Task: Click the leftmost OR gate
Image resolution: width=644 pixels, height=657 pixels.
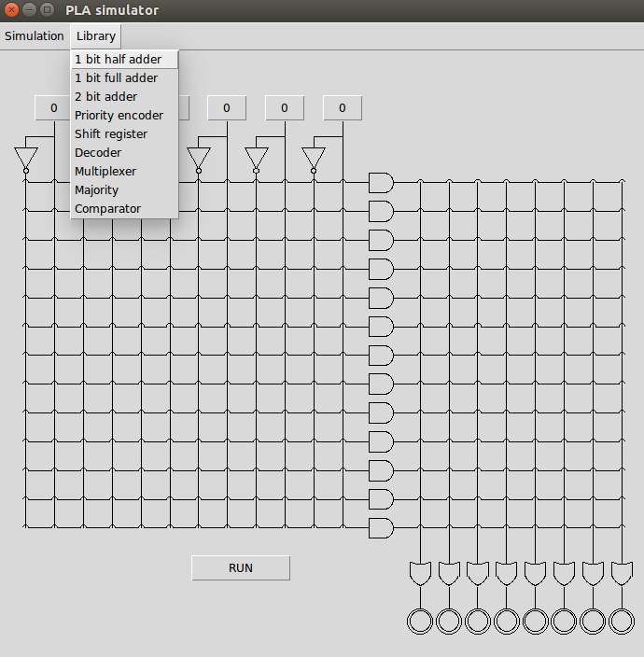Action: (x=420, y=573)
